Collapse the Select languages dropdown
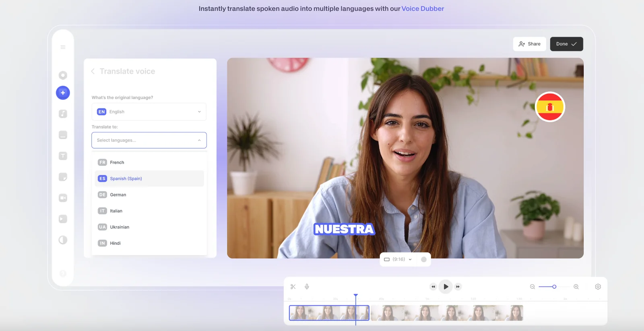 199,140
